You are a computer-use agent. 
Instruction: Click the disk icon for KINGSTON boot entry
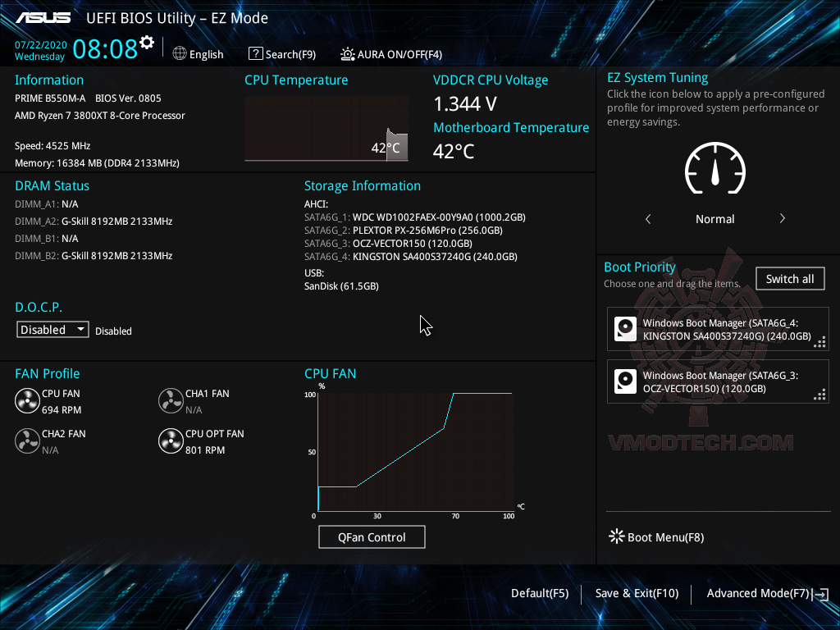625,329
